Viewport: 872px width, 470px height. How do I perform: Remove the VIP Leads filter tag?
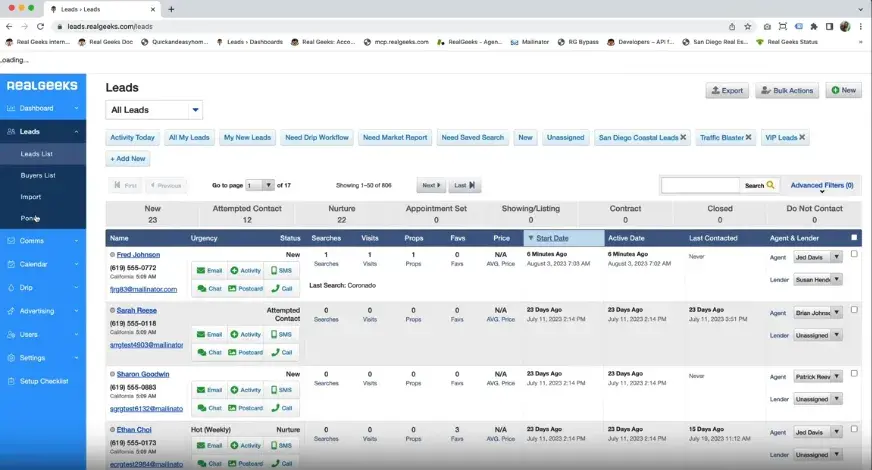(x=802, y=137)
